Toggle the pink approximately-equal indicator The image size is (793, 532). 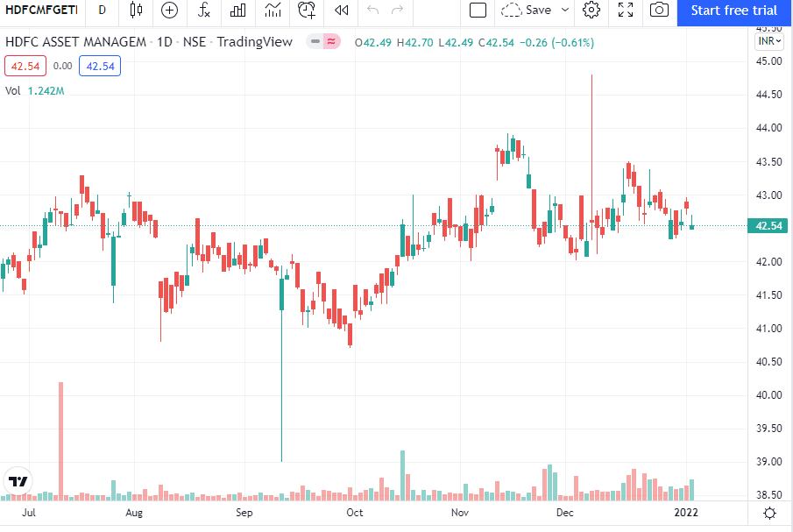pyautogui.click(x=332, y=41)
